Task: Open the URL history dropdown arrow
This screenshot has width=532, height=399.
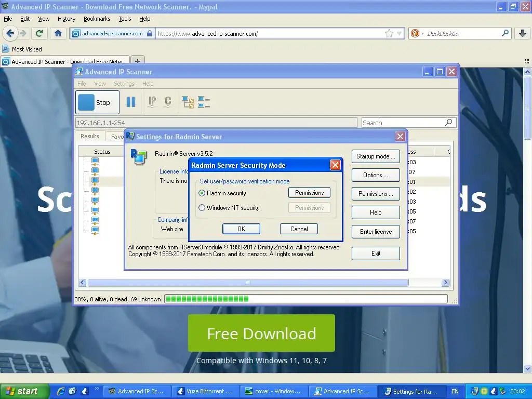Action: coord(400,33)
